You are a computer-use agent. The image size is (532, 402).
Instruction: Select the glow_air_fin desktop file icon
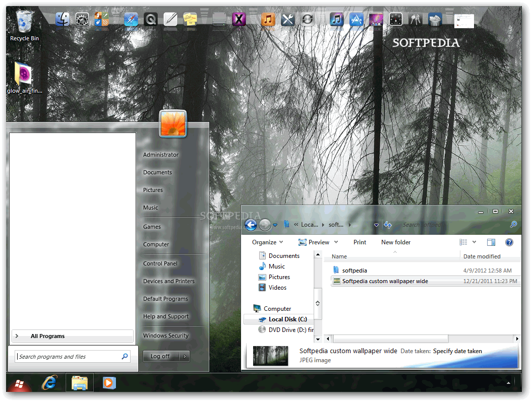pos(24,78)
